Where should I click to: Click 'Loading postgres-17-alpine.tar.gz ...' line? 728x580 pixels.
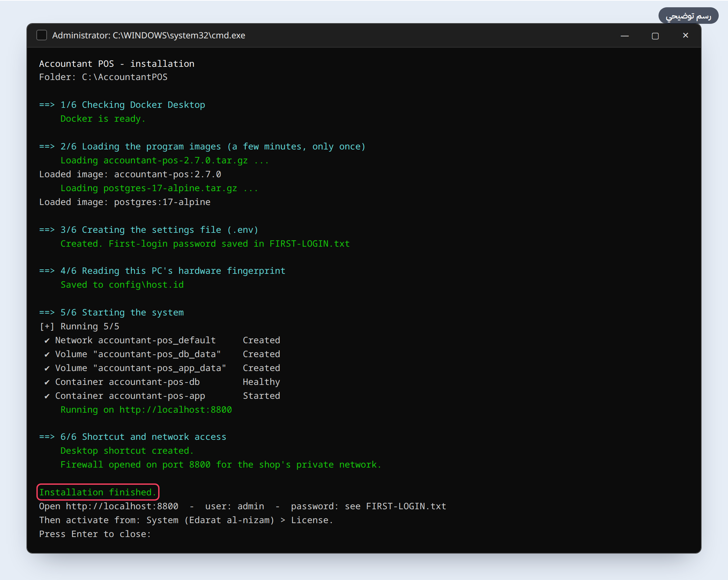[159, 188]
